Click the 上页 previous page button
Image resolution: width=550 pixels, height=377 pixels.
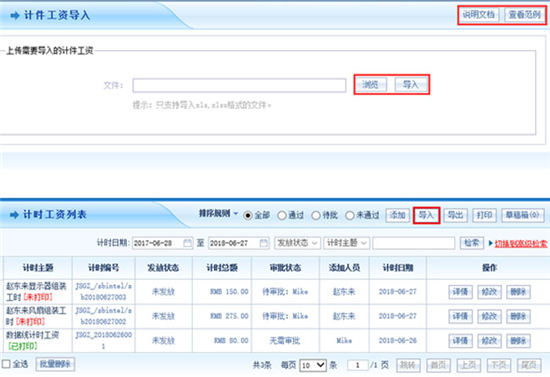pyautogui.click(x=468, y=365)
